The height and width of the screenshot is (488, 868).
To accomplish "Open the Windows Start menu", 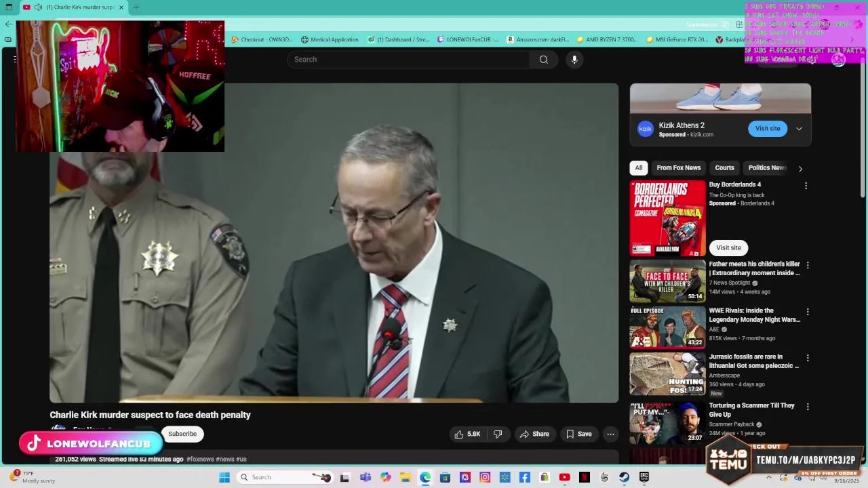I will (x=224, y=477).
